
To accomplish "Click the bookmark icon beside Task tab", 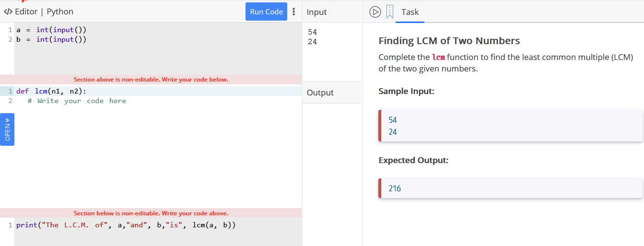I will [389, 12].
